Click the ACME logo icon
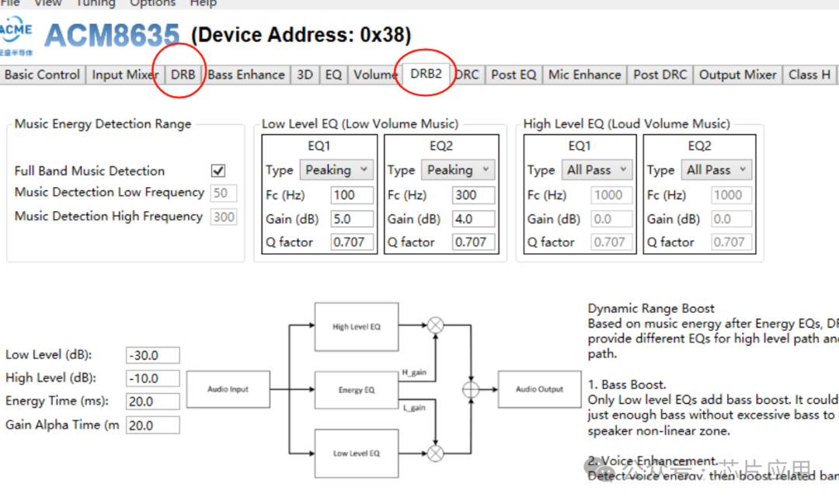 pos(16,35)
